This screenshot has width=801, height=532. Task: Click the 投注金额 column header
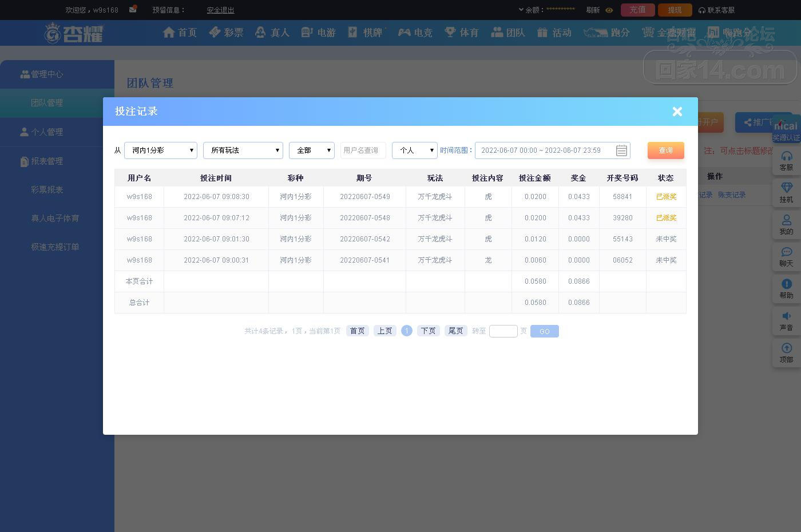(535, 178)
